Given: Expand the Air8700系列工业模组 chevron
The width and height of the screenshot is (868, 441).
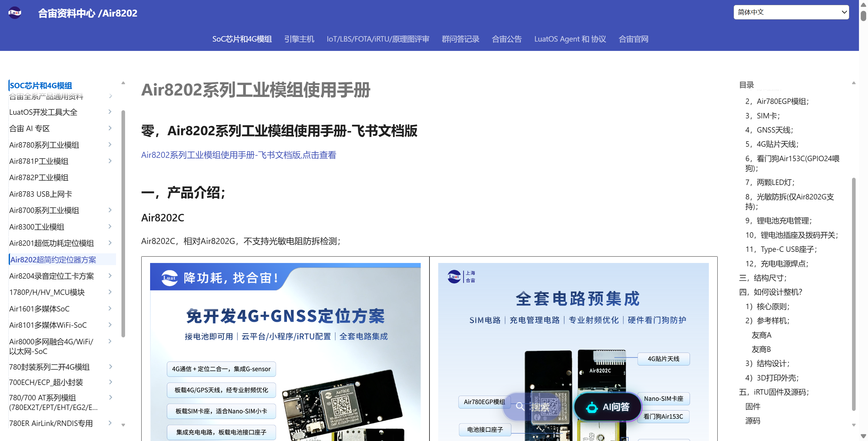Looking at the screenshot, I should click(110, 210).
